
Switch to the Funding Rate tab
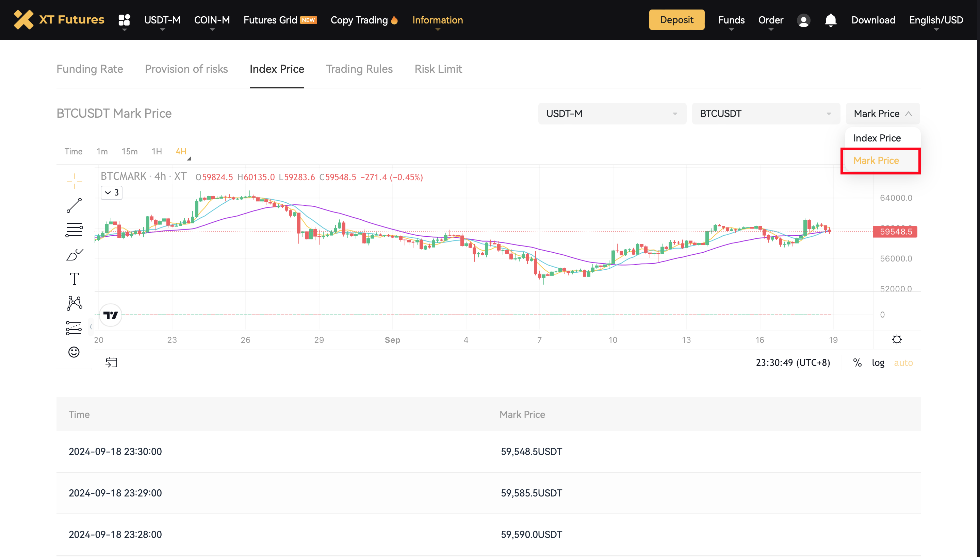click(x=89, y=69)
